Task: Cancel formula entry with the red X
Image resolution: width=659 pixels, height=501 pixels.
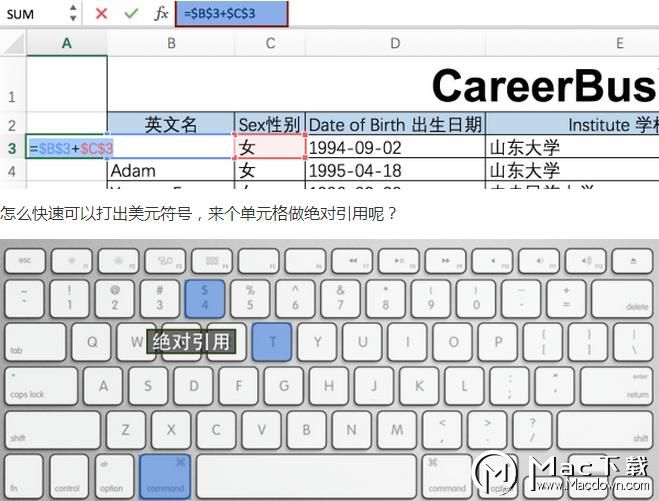Action: 101,14
